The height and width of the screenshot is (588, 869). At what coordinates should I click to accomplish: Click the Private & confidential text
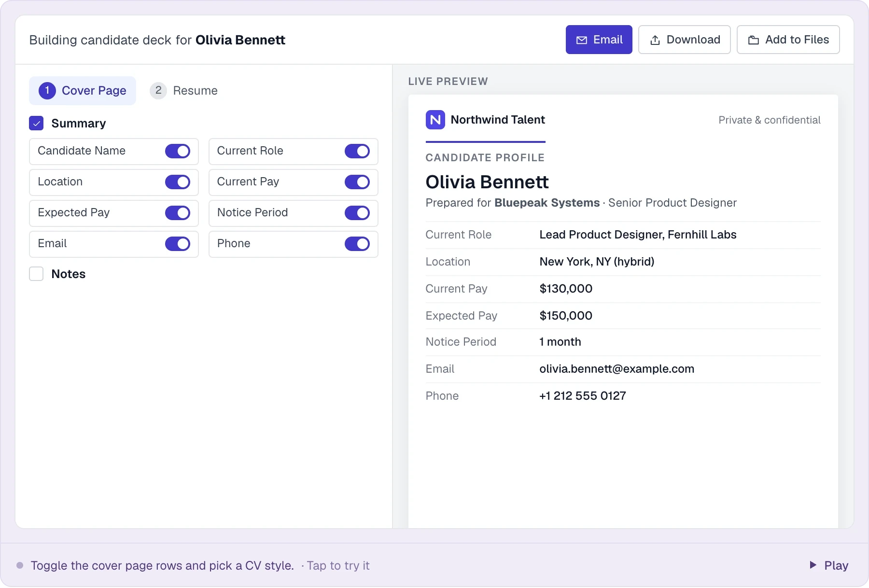click(x=770, y=120)
